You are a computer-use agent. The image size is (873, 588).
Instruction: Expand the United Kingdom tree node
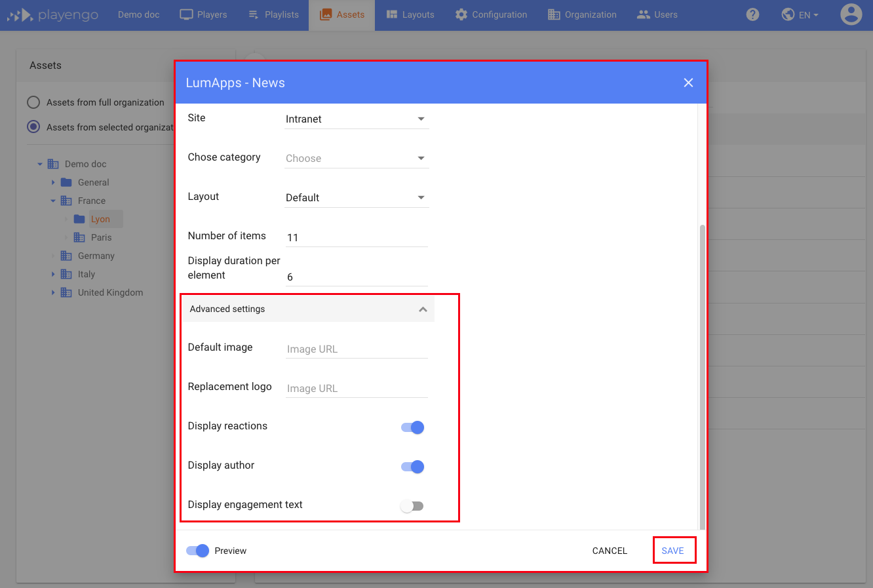click(x=53, y=292)
